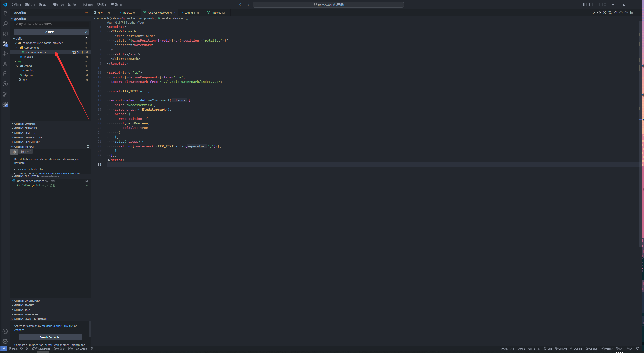Open the 文件(F) menu
Viewport: 644px width, 353px height.
click(x=16, y=5)
